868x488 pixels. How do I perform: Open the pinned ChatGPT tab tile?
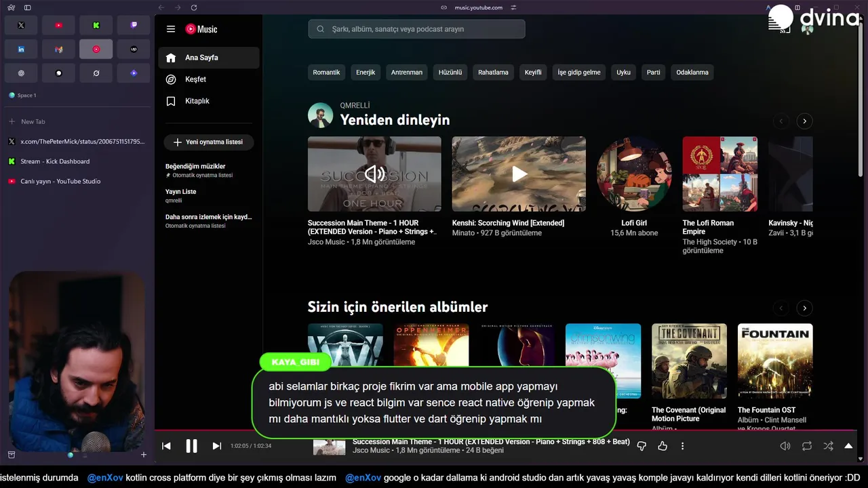pyautogui.click(x=21, y=73)
